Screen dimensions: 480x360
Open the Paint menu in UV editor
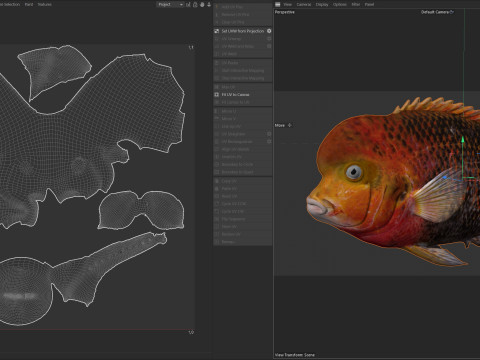[29, 4]
